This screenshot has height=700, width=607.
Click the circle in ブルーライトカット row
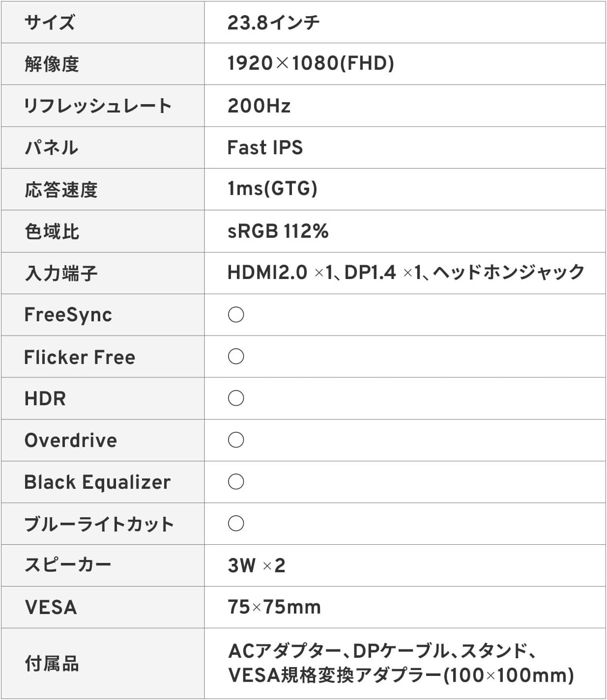pos(236,523)
